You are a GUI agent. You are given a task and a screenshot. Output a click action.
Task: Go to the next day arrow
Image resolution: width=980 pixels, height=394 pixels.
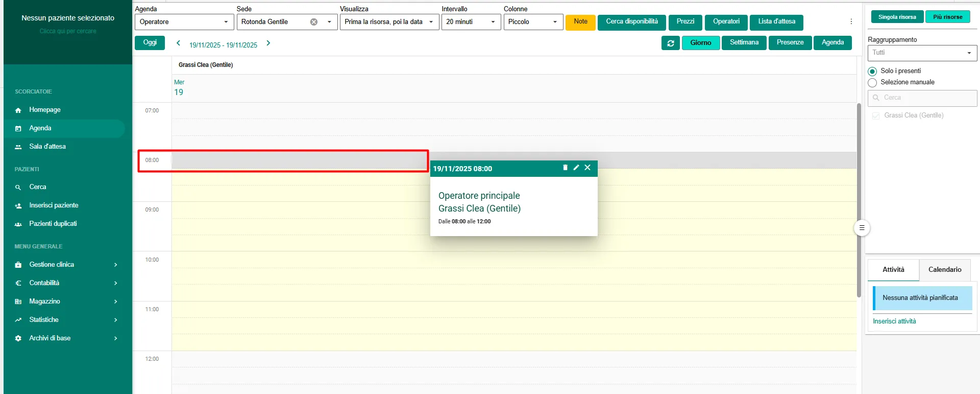[x=268, y=43]
